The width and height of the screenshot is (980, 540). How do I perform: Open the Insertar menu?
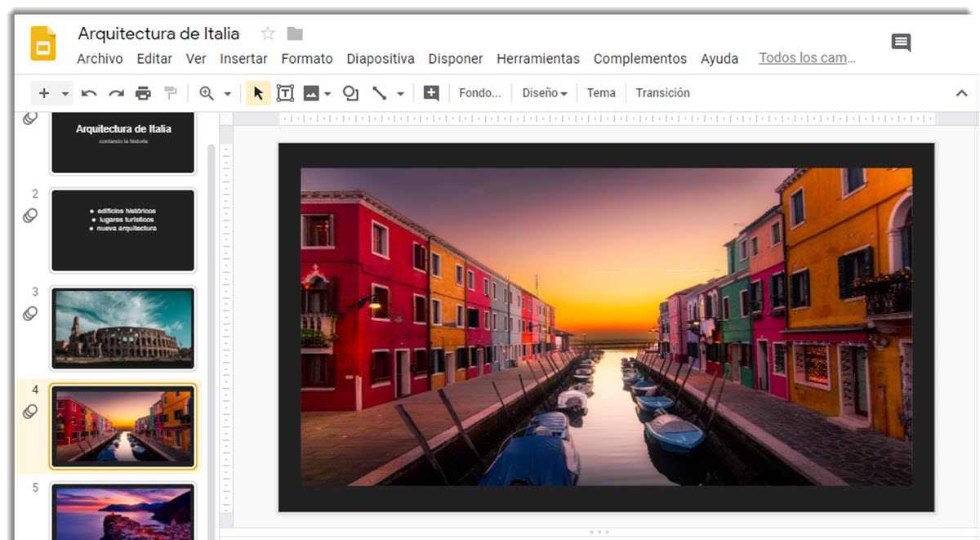tap(243, 59)
